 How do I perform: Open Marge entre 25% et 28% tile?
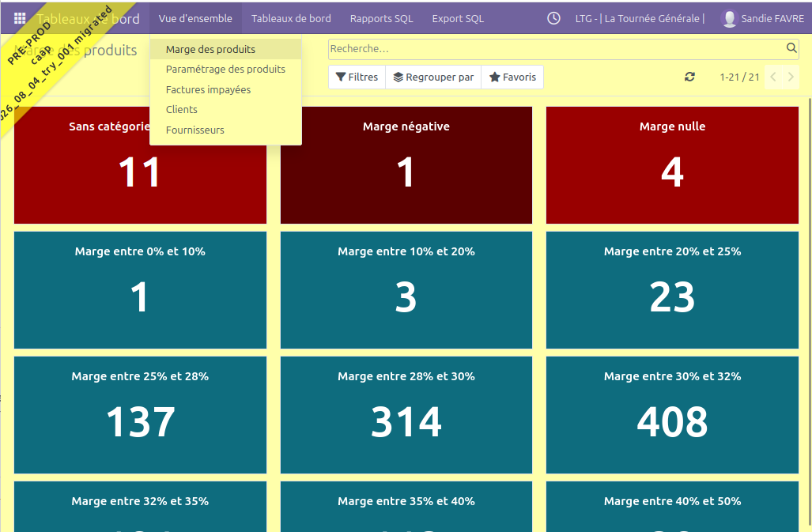140,414
